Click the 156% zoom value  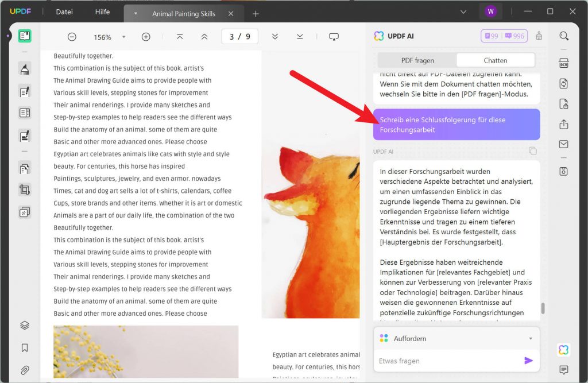pos(102,37)
